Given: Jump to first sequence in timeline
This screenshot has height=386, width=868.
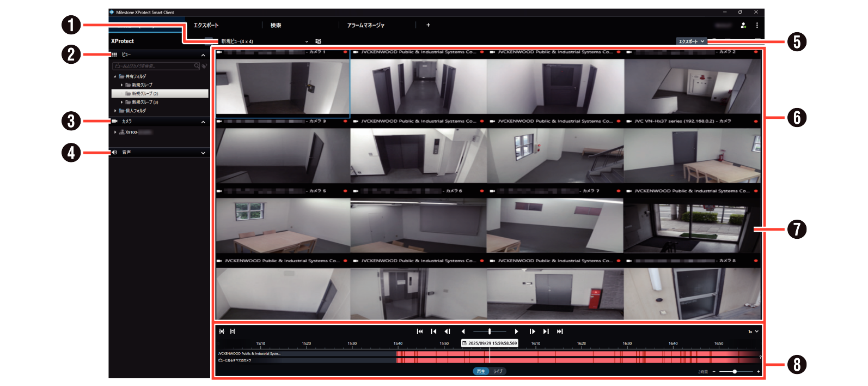Looking at the screenshot, I should 420,331.
